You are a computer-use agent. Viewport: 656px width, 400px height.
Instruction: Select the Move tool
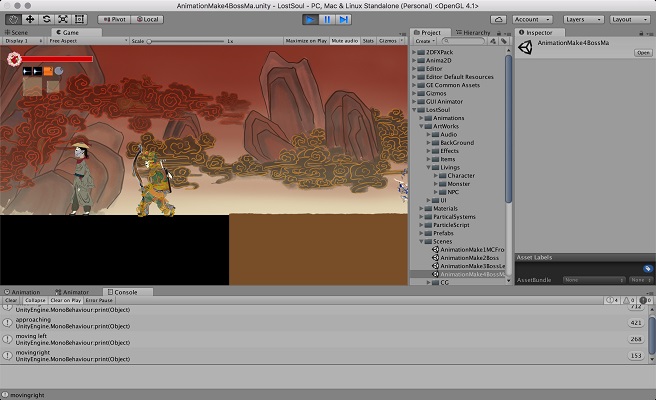[x=29, y=19]
